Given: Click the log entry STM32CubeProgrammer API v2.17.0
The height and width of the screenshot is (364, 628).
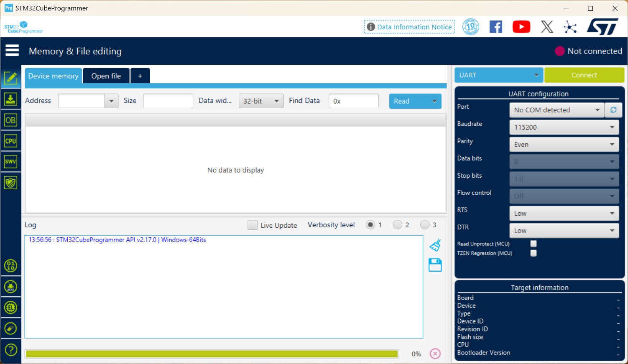Looking at the screenshot, I should click(117, 240).
